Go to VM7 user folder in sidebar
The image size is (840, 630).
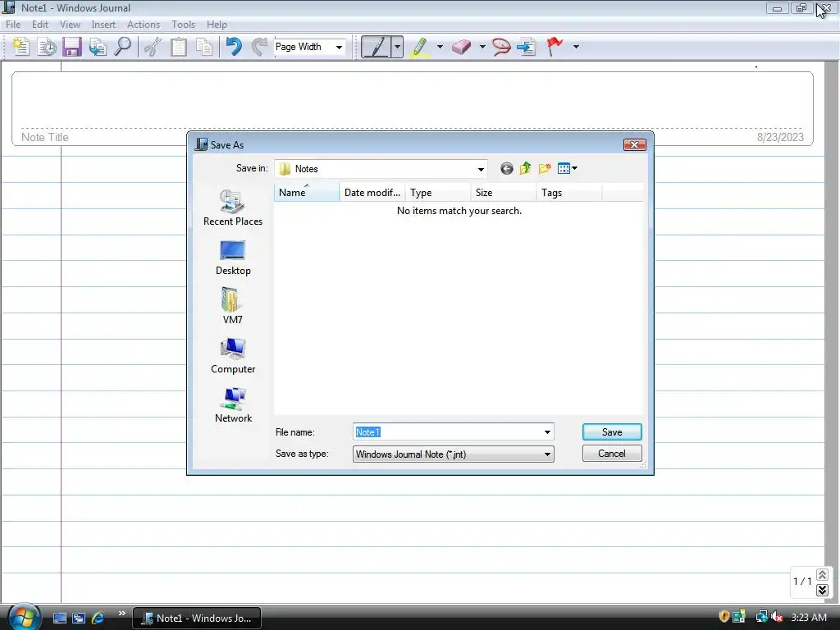coord(232,306)
